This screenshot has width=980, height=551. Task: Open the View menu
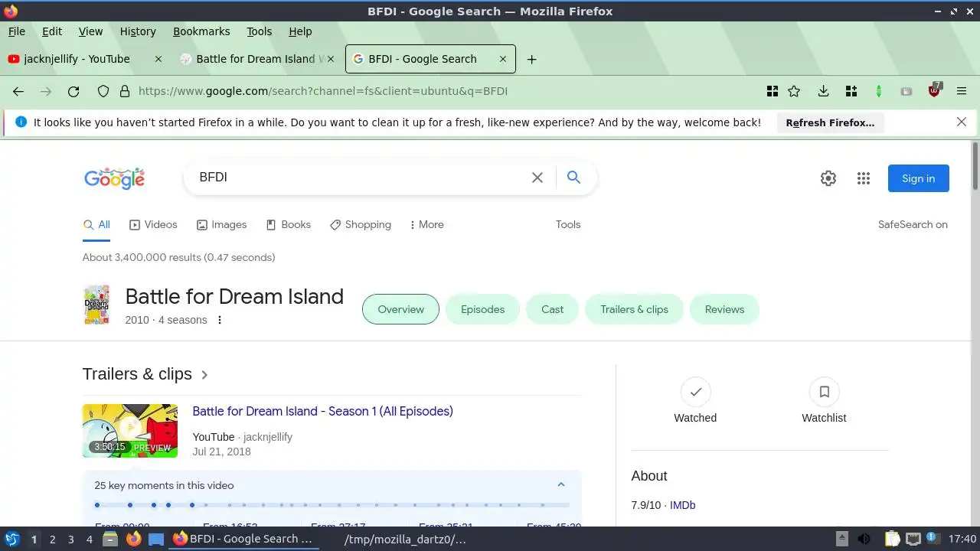[x=90, y=31]
